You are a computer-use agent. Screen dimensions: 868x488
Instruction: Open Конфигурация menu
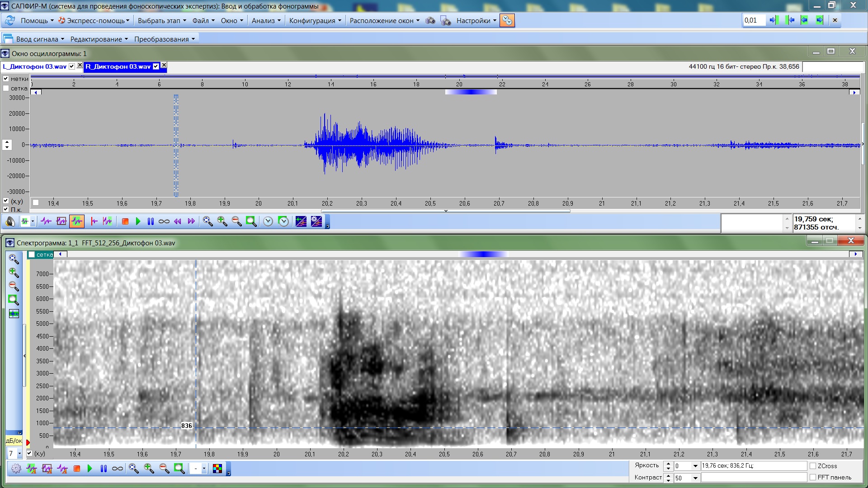(x=315, y=21)
